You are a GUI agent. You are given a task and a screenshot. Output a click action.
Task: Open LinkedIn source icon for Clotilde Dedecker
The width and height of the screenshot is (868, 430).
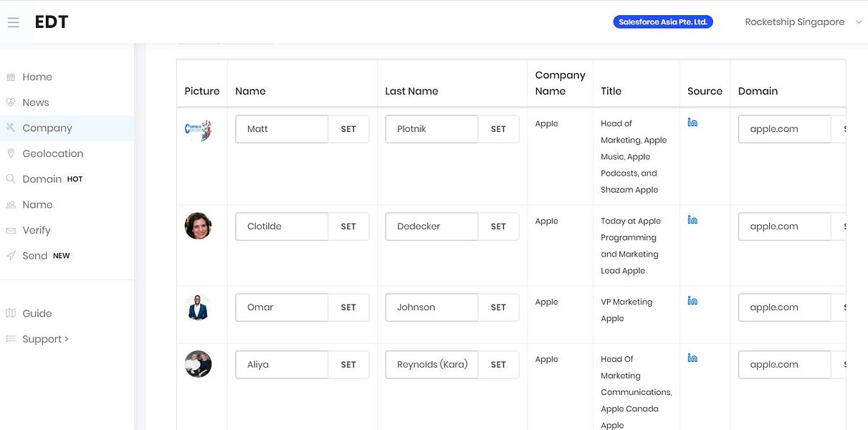point(692,220)
